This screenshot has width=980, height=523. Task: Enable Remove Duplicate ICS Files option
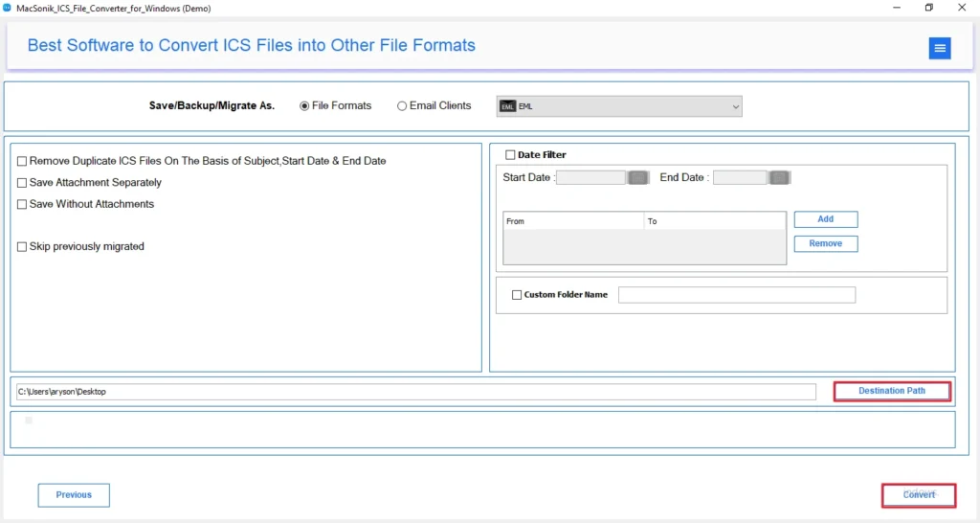pos(22,162)
